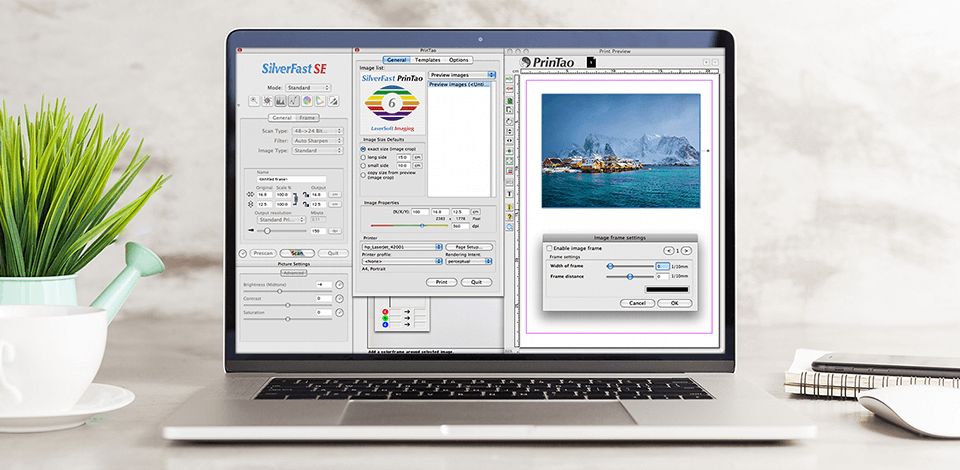Click Quit in the SilverFast SE window
Screen dimensions: 960x470
[333, 253]
